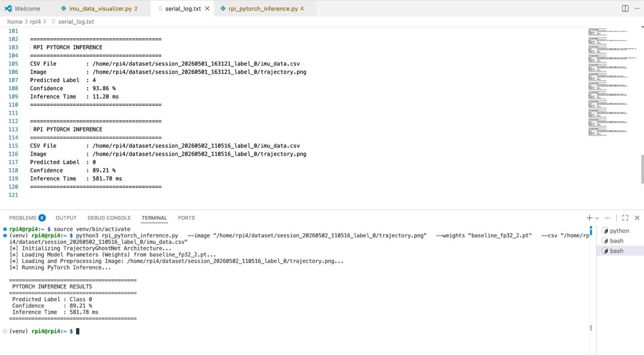Click 'PYTORCH INFERENCE RESULTS' in terminal
The width and height of the screenshot is (644, 355).
52,287
